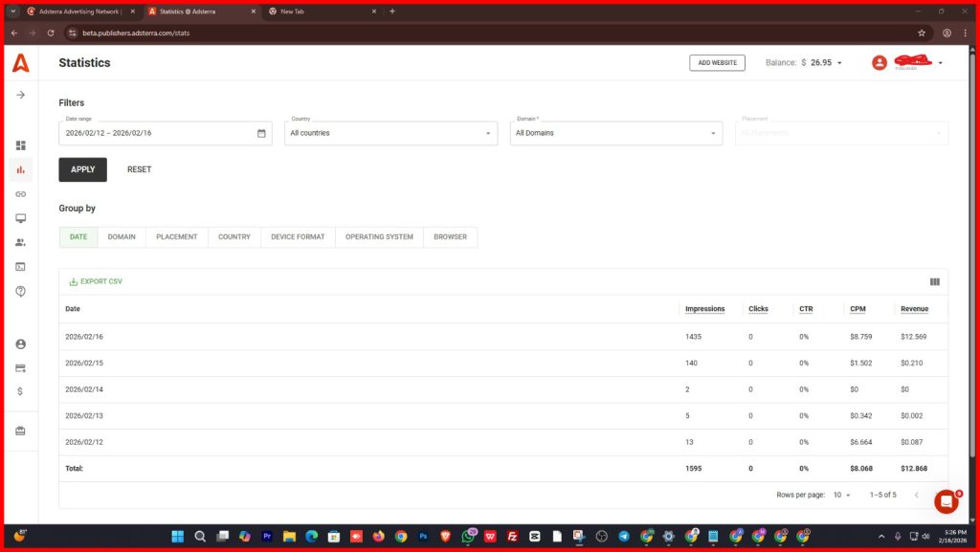Open the column visibility icon above table

pos(934,282)
